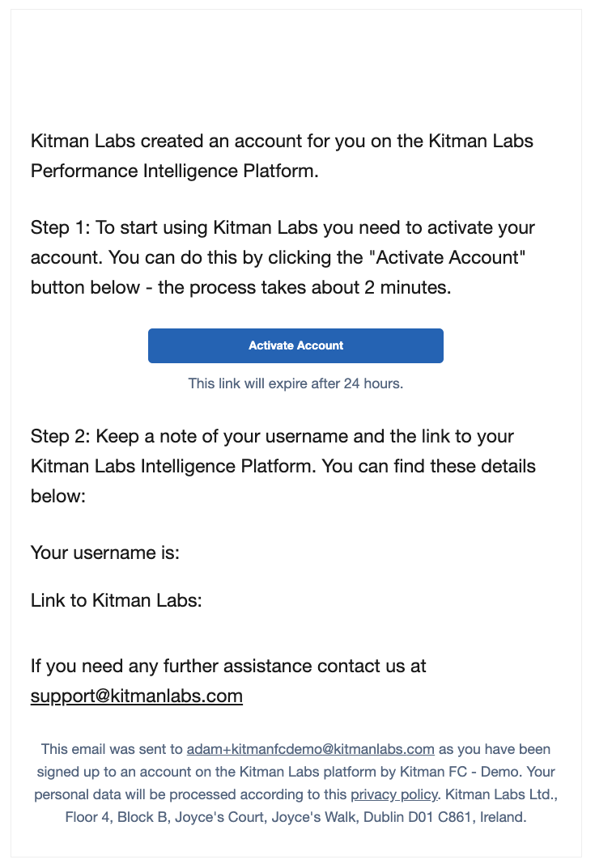This screenshot has height=868, width=595.
Task: Click 'This email was sent to' footer text
Action: pyautogui.click(x=112, y=749)
